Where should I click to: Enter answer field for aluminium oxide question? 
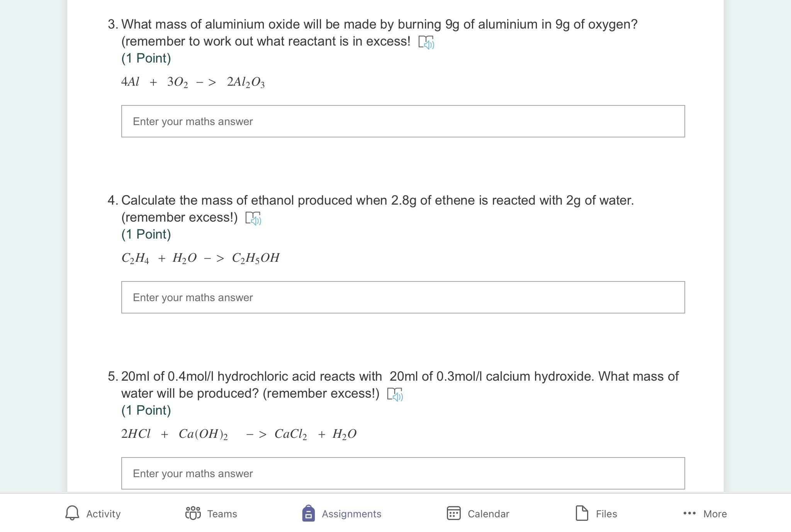(403, 121)
